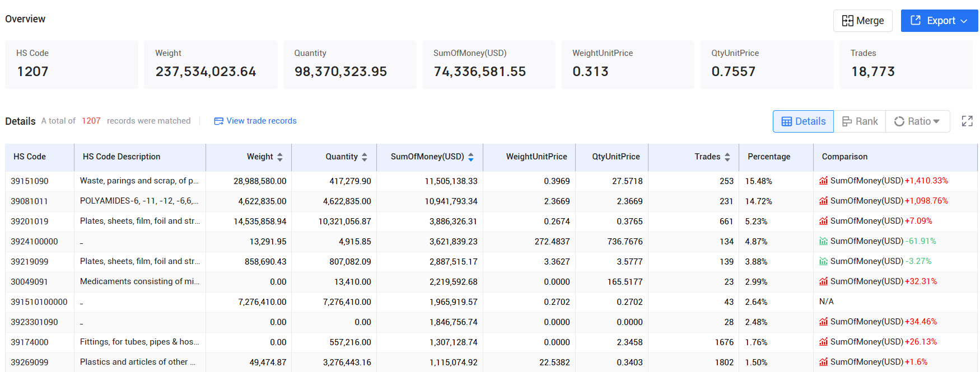Click description 'Waste, parings and scrap, of p...'
The width and height of the screenshot is (980, 372).
tap(139, 181)
